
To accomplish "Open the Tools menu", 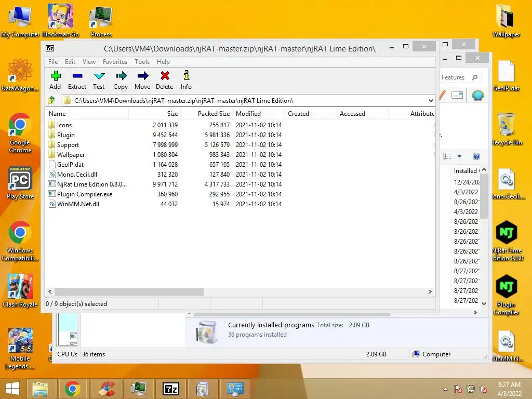I will (142, 62).
